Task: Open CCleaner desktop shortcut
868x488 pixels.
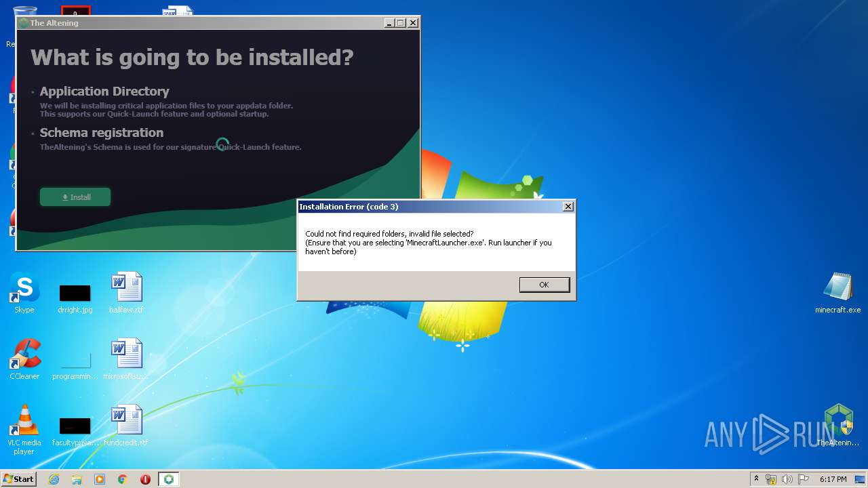Action: 24,359
